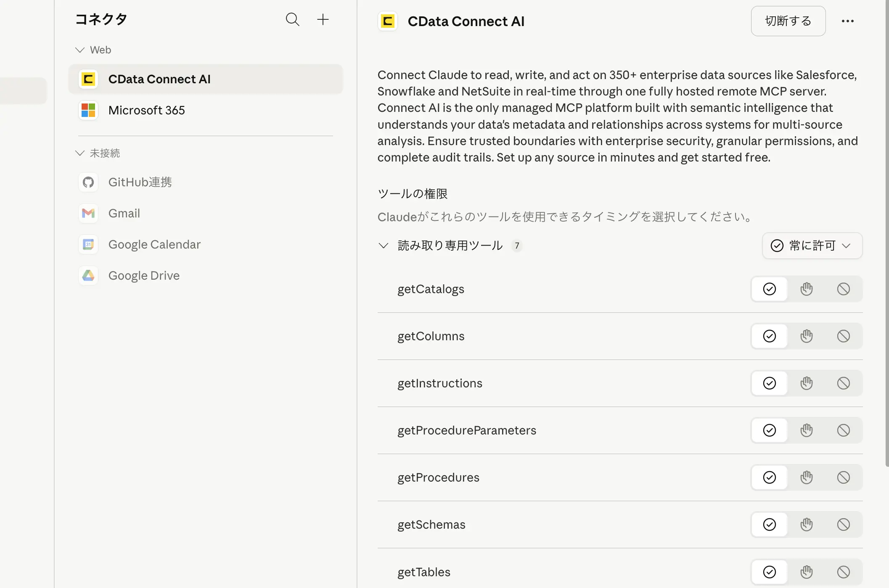Open the 常に許可 permission dropdown
The image size is (889, 588).
(812, 246)
